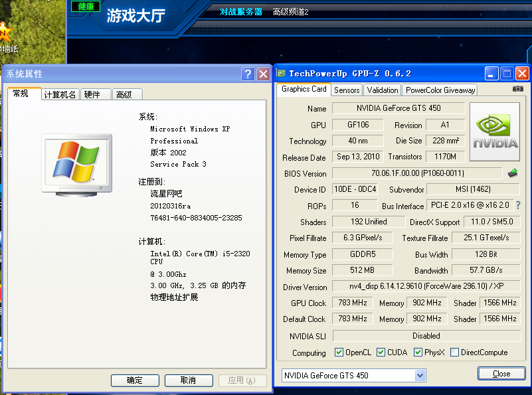Screen dimensions: 532x395
Task: Click the Revision field showing A1
Action: pyautogui.click(x=445, y=125)
